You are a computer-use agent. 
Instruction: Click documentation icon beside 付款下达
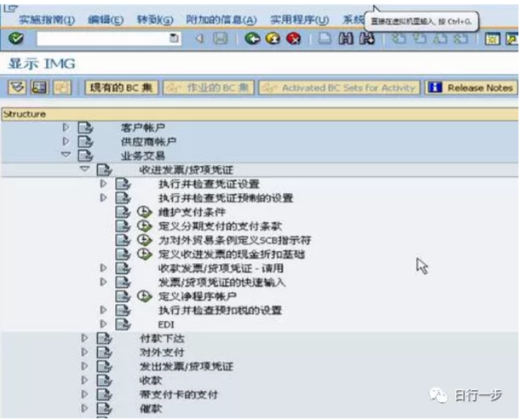point(104,338)
